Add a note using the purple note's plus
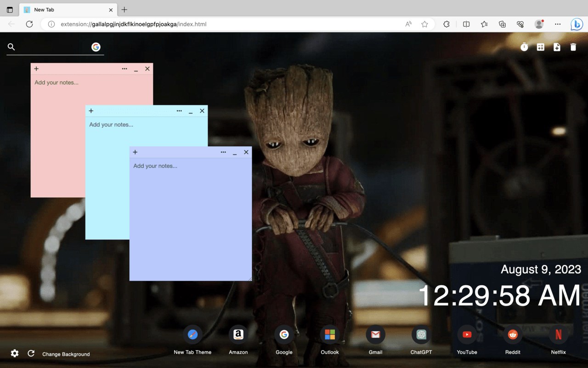This screenshot has height=368, width=588. pyautogui.click(x=135, y=152)
